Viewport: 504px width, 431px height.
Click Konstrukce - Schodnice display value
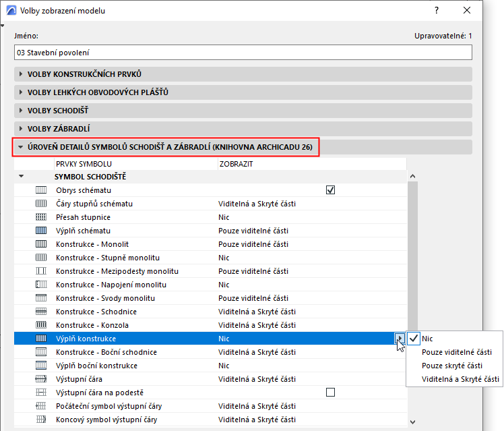pos(257,312)
